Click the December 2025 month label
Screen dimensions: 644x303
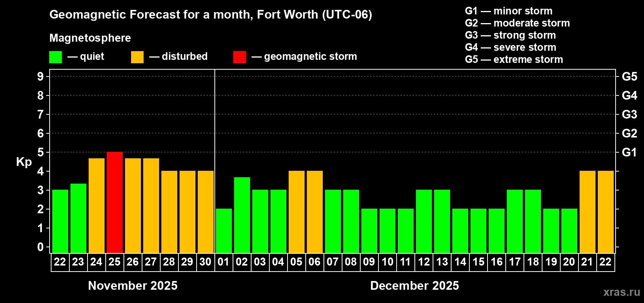click(414, 286)
